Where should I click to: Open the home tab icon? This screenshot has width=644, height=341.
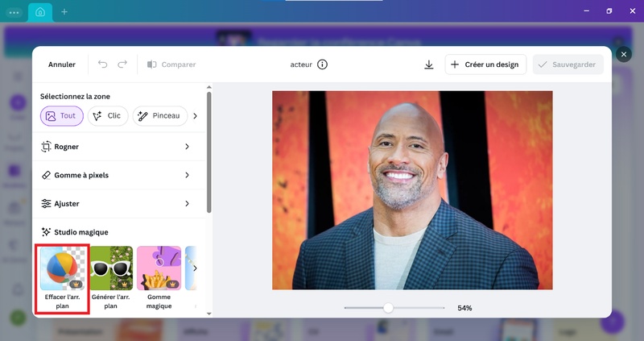(40, 12)
